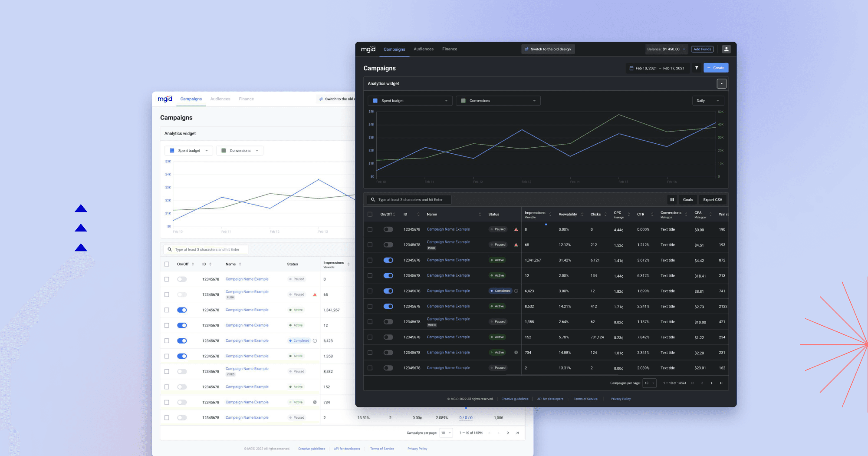Click the warning triangle on first Paused campaign

coord(516,229)
